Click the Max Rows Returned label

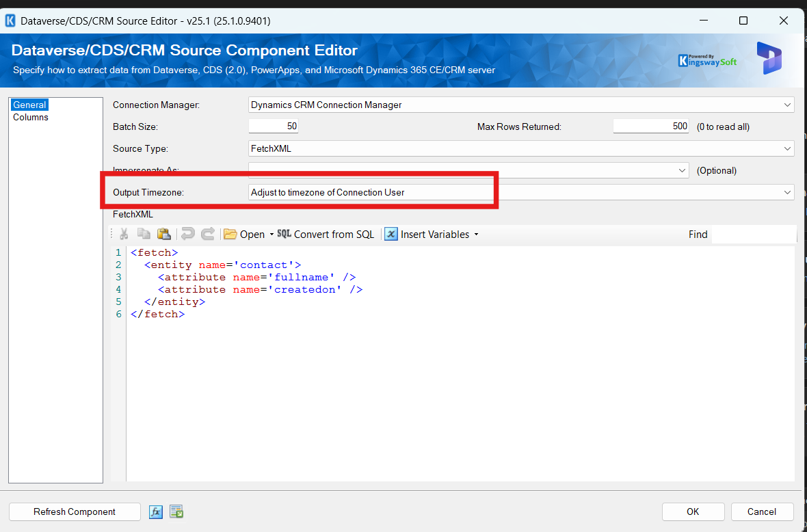pyautogui.click(x=519, y=127)
